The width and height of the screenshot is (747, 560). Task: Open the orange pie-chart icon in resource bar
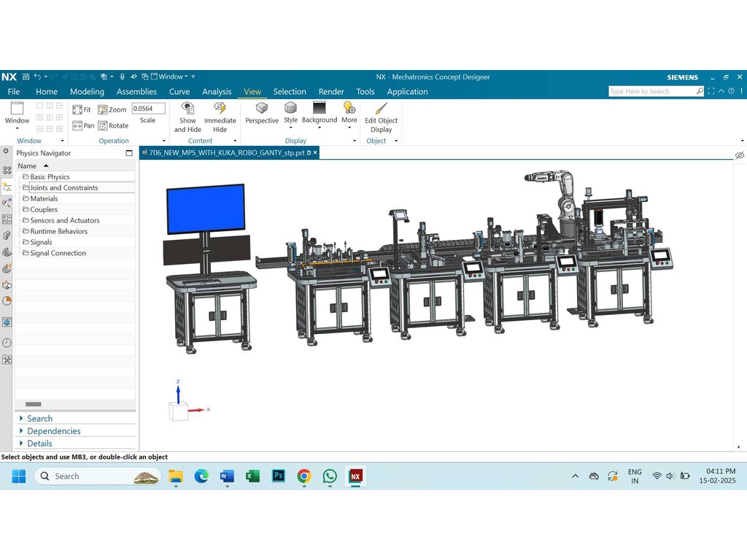(x=7, y=301)
